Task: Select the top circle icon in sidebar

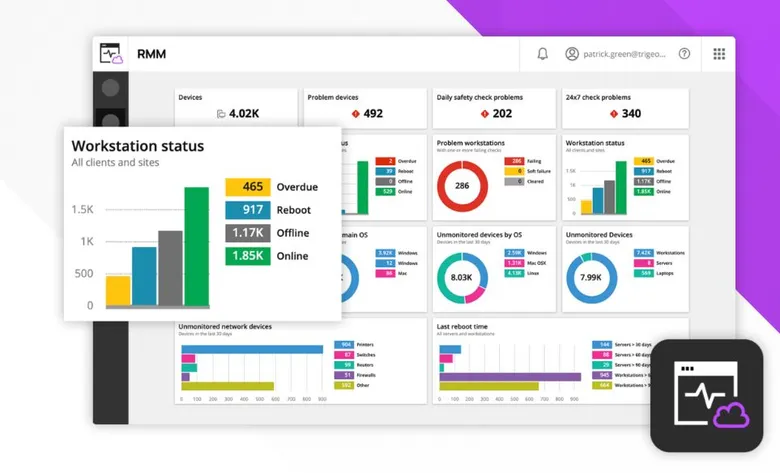Action: pos(110,88)
